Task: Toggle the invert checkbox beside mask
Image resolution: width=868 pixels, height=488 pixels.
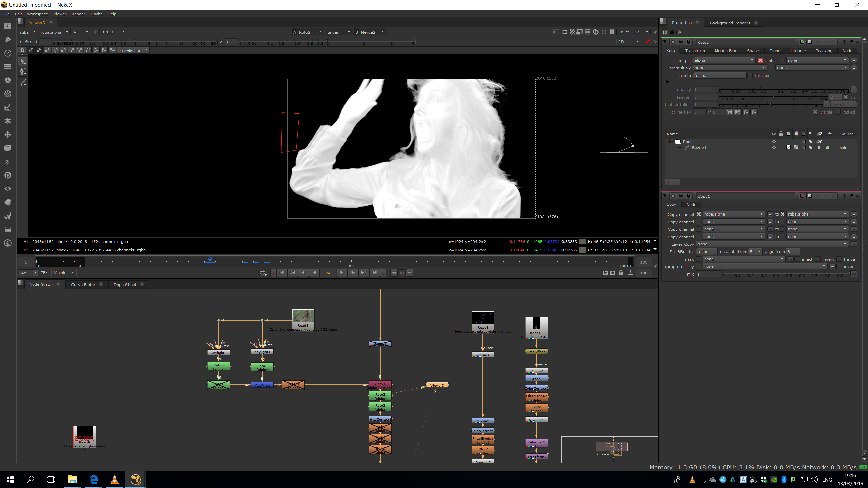Action: pos(818,259)
